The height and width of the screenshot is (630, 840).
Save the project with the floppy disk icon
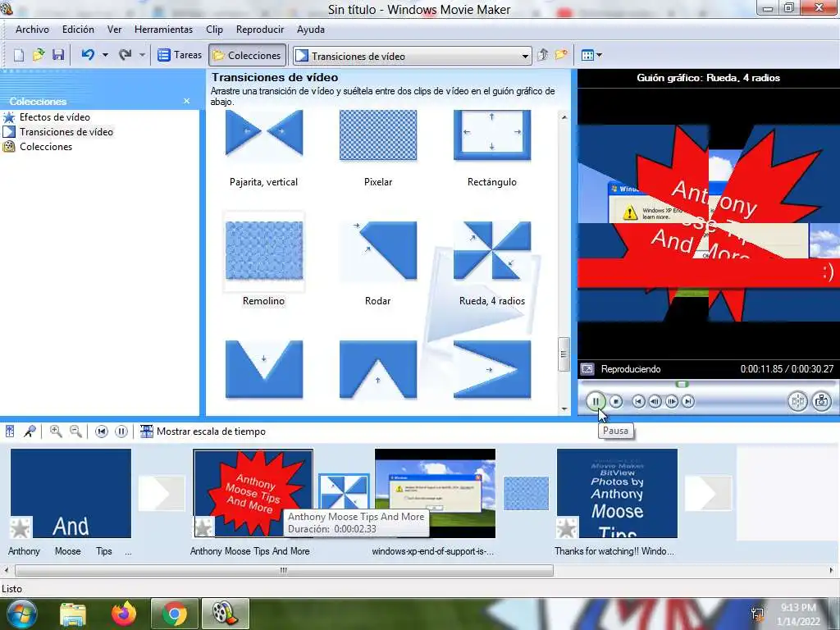point(58,55)
